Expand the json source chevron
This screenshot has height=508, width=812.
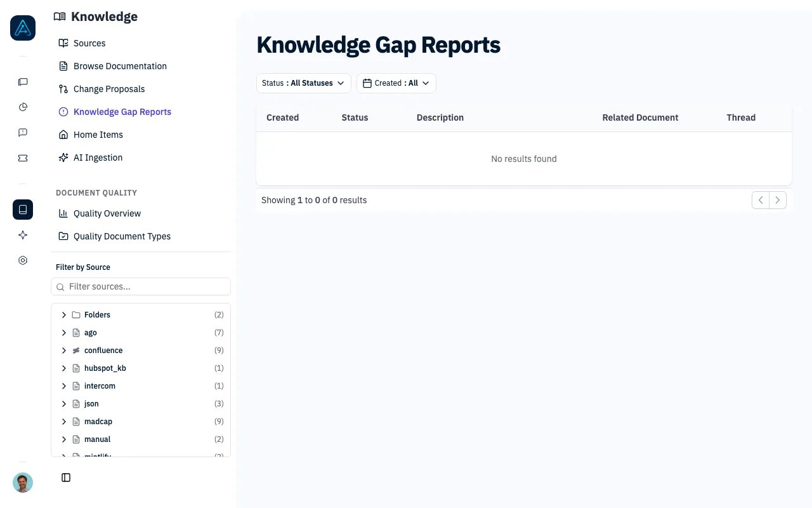coord(64,404)
